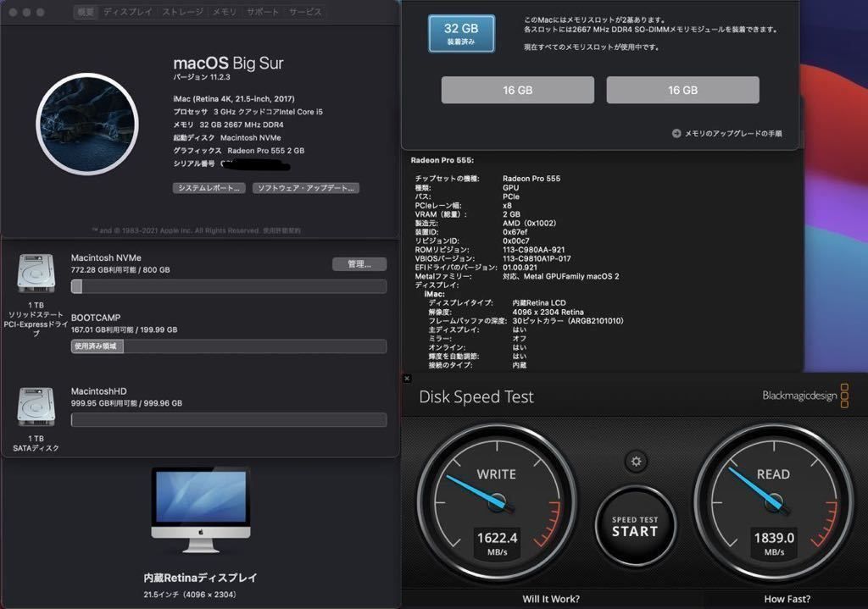Select the first 16 GB memory slot
Image resolution: width=868 pixels, height=609 pixels.
[x=518, y=90]
